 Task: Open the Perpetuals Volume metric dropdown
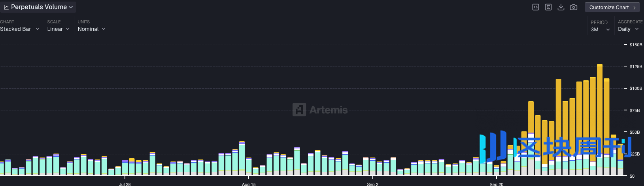click(x=38, y=7)
